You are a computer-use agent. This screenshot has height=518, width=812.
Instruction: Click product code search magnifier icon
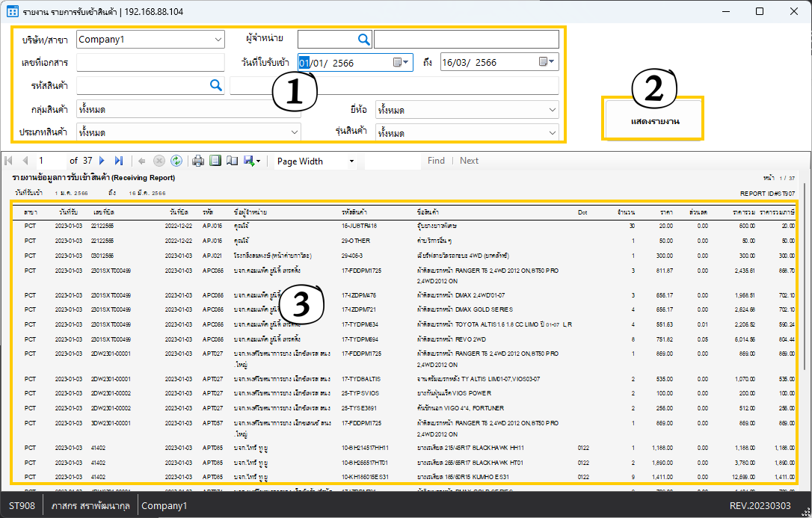point(216,86)
